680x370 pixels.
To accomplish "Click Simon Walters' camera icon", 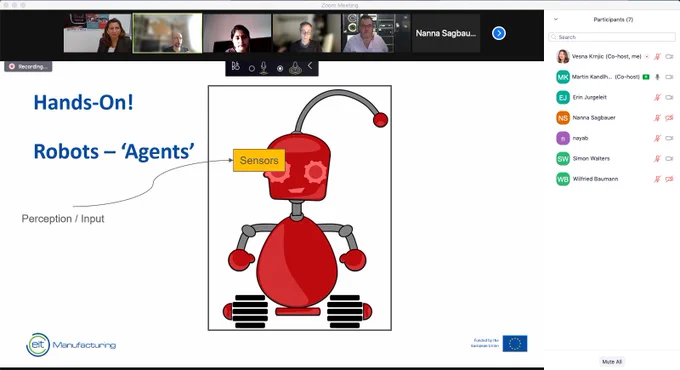I will (x=669, y=158).
